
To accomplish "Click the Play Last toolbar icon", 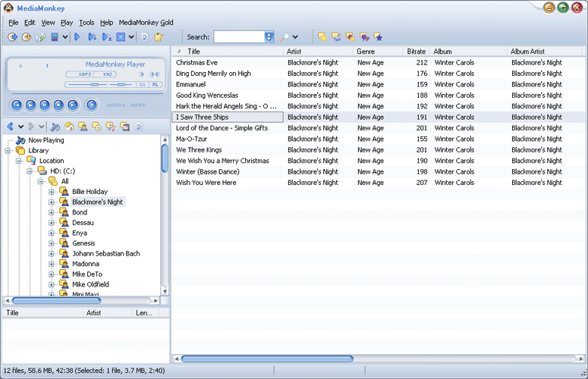I will (x=107, y=36).
